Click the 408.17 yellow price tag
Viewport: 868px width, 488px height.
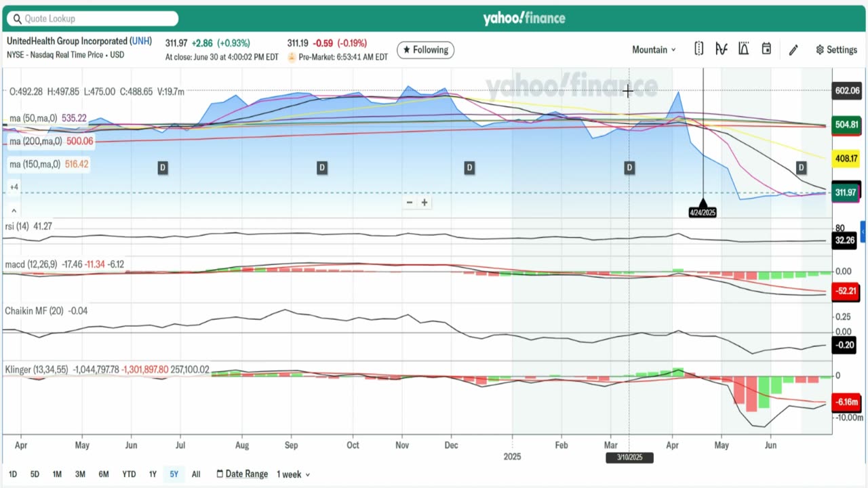coord(846,159)
